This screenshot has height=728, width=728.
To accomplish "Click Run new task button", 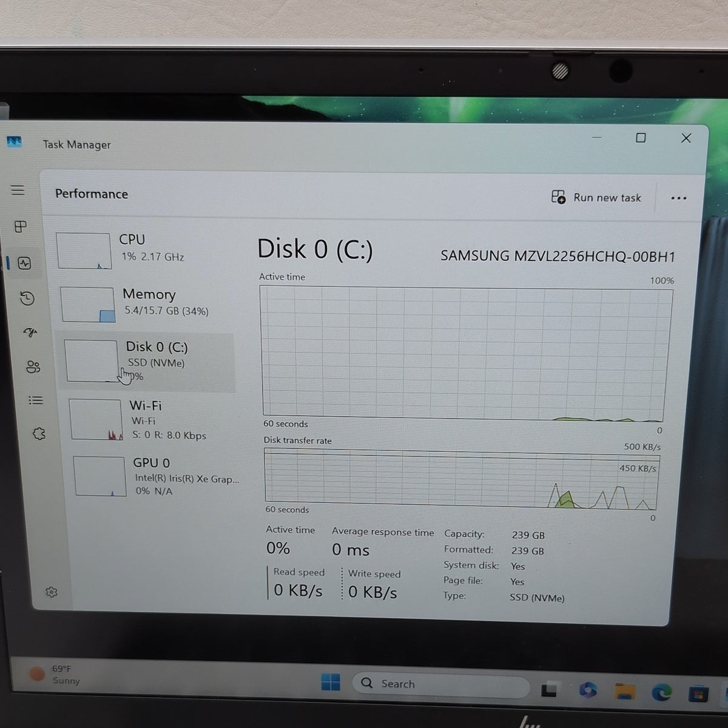I will click(x=596, y=197).
